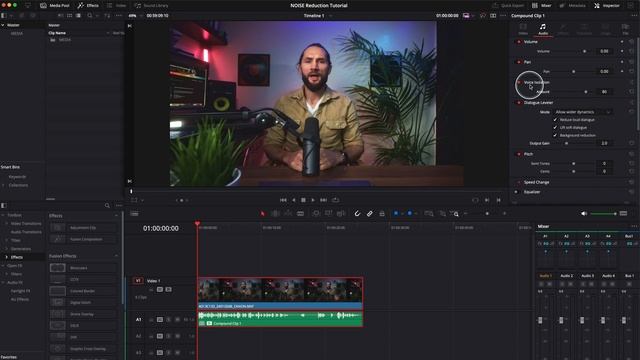Toggle the Dialogue Leveler section
This screenshot has width=640, height=360.
click(x=519, y=102)
